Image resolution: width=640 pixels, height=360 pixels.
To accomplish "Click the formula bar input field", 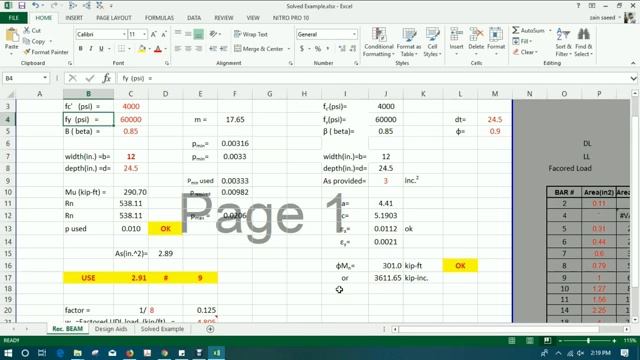I will [x=373, y=78].
